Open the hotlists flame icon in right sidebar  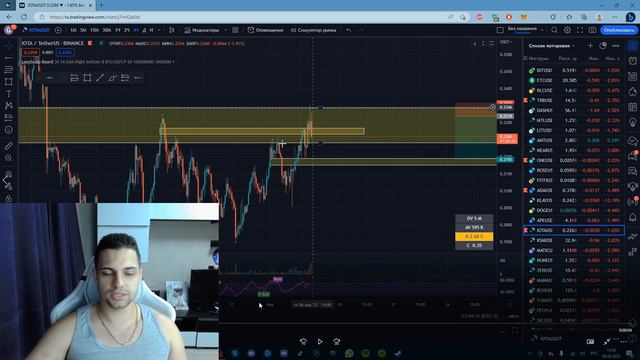632,91
